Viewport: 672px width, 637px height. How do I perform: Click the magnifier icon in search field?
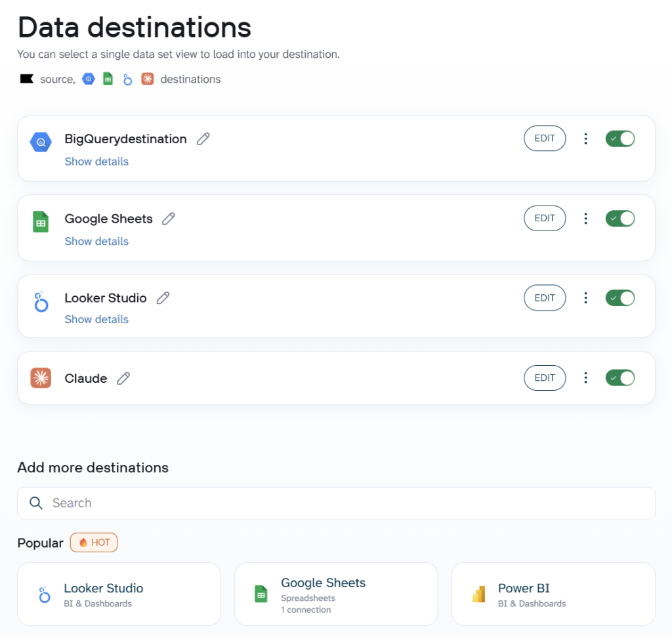pyautogui.click(x=36, y=503)
